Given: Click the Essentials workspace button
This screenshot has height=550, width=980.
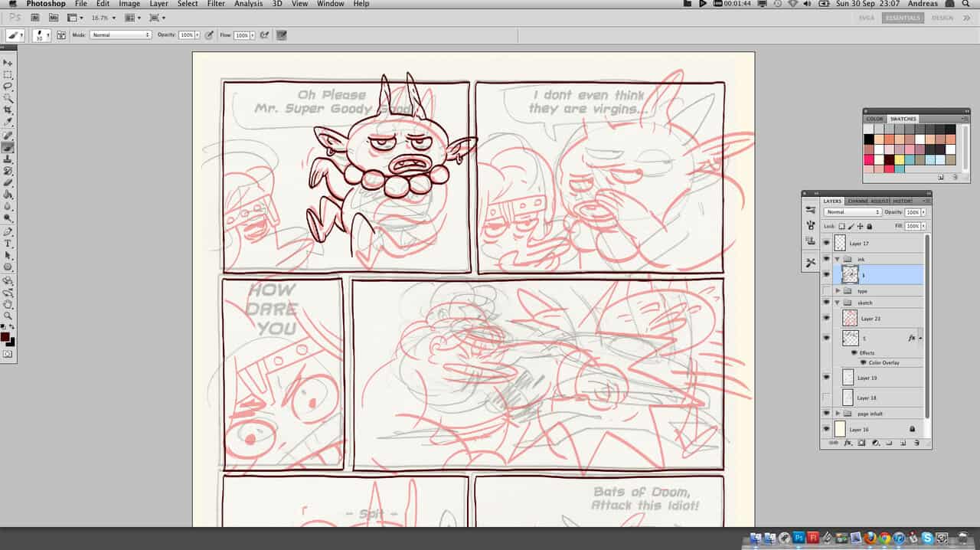Looking at the screenshot, I should 903,18.
